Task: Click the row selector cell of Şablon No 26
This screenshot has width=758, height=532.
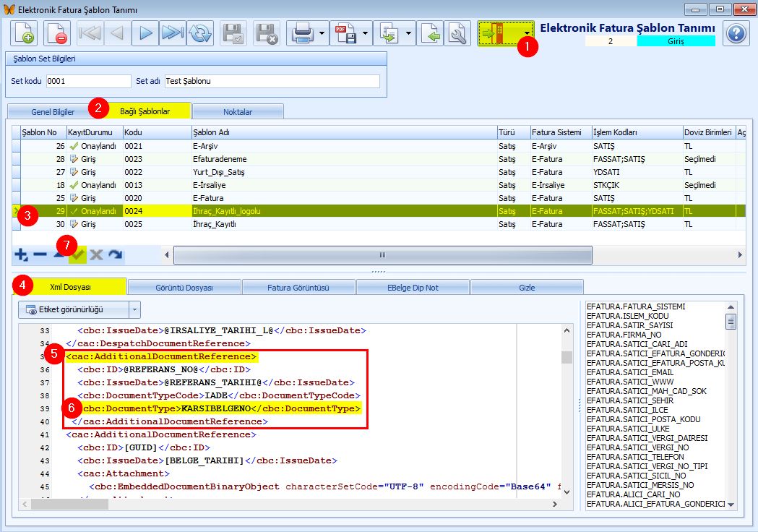Action: pos(17,146)
